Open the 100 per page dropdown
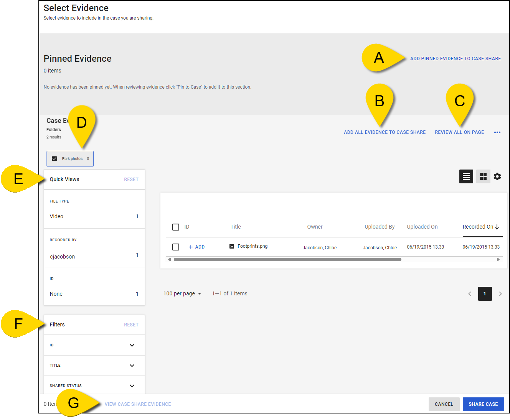The width and height of the screenshot is (510, 420). (182, 294)
